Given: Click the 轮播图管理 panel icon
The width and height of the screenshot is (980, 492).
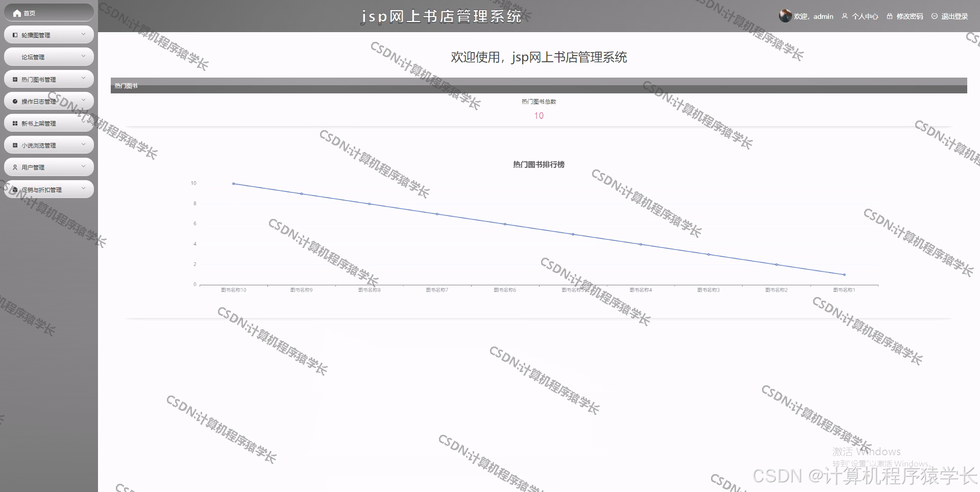Looking at the screenshot, I should (x=15, y=35).
